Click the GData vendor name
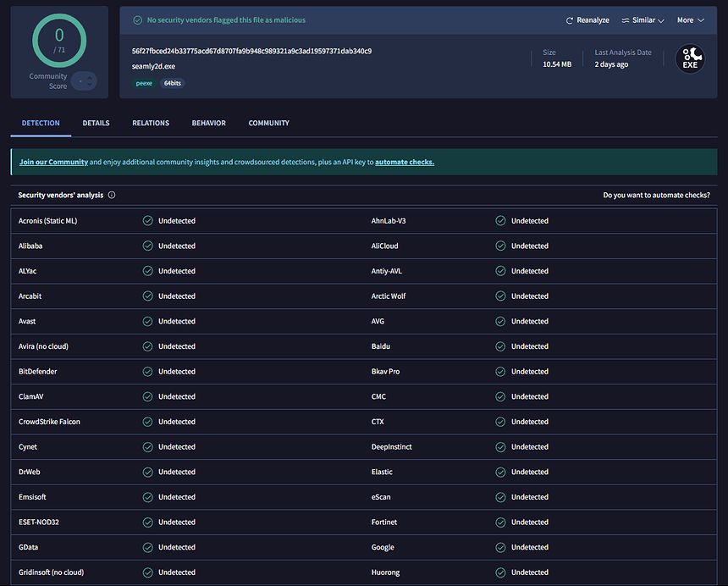The width and height of the screenshot is (728, 586). [28, 547]
